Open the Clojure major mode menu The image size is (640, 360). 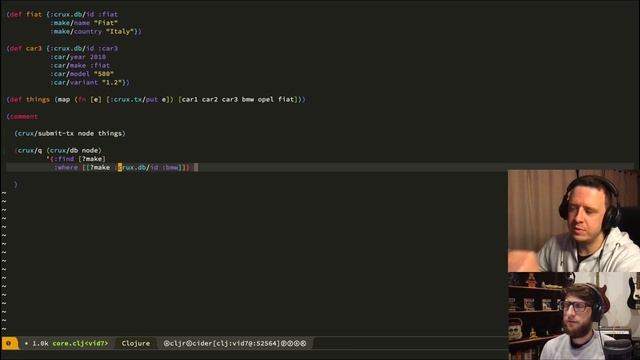click(x=136, y=344)
